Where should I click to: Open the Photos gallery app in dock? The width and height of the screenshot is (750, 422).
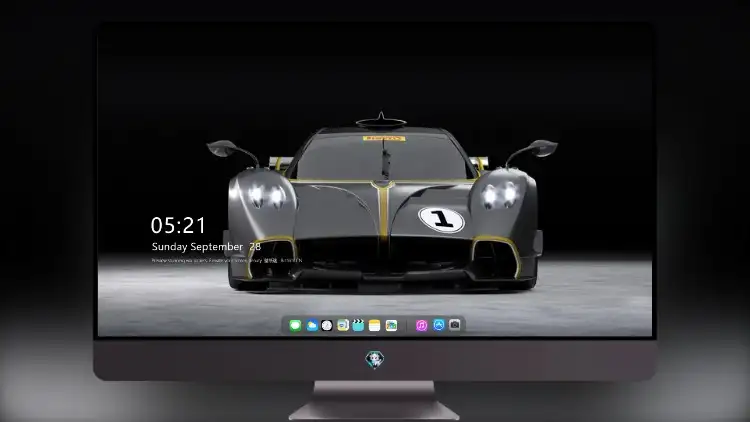point(391,325)
